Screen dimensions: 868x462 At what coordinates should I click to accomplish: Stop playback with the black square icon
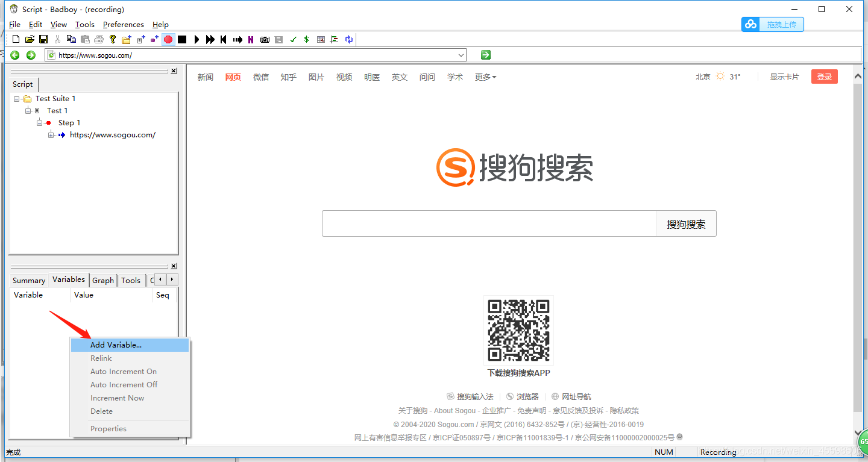(182, 39)
